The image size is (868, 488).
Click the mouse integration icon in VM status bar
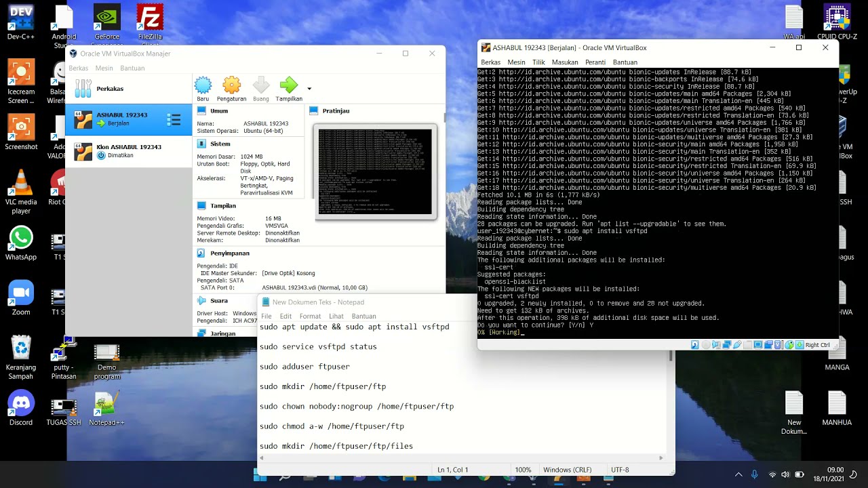(x=789, y=345)
